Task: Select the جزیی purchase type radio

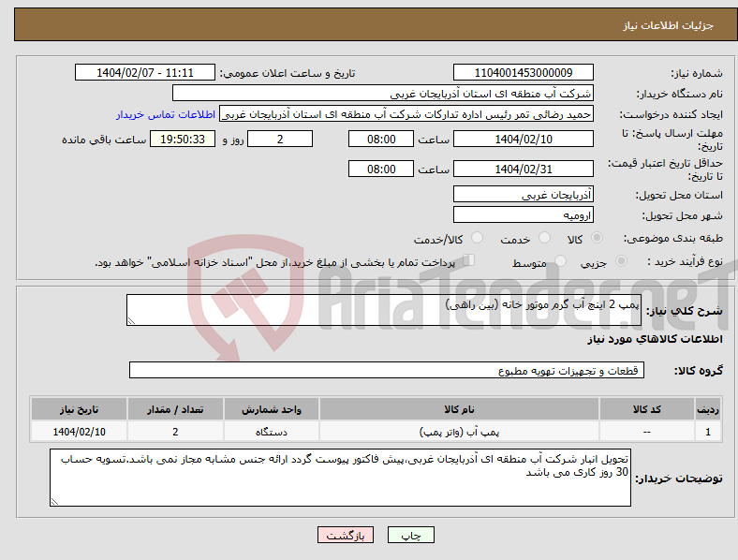Action: point(621,260)
